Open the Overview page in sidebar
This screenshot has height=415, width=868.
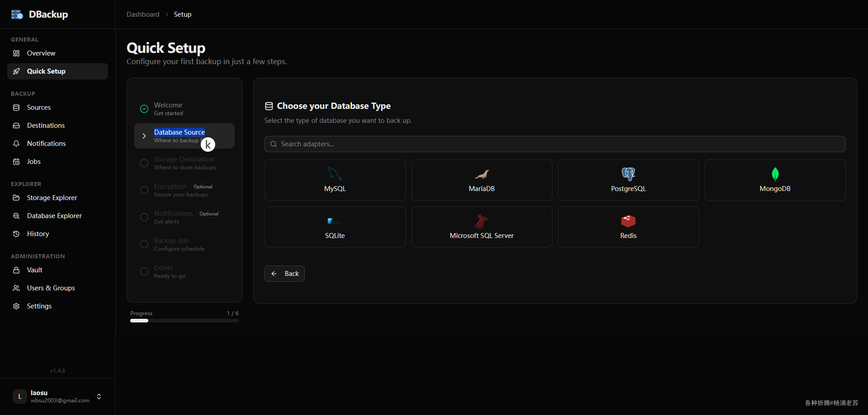[x=57, y=53]
